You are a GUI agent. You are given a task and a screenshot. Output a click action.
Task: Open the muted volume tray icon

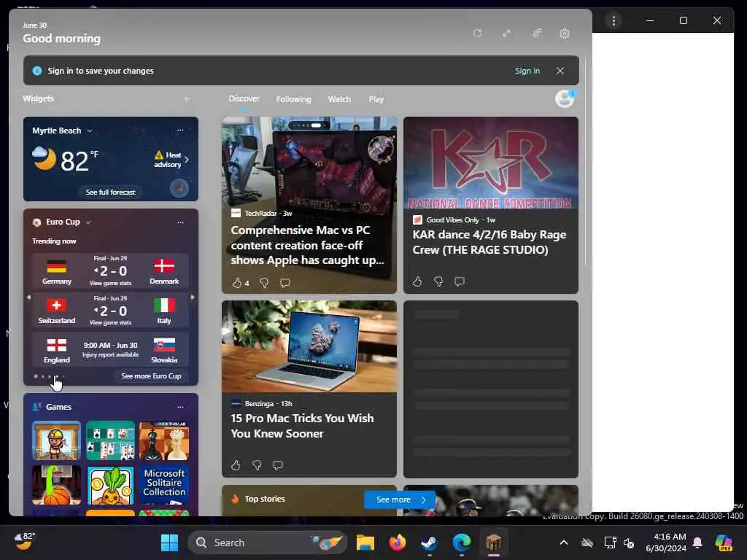click(x=629, y=542)
